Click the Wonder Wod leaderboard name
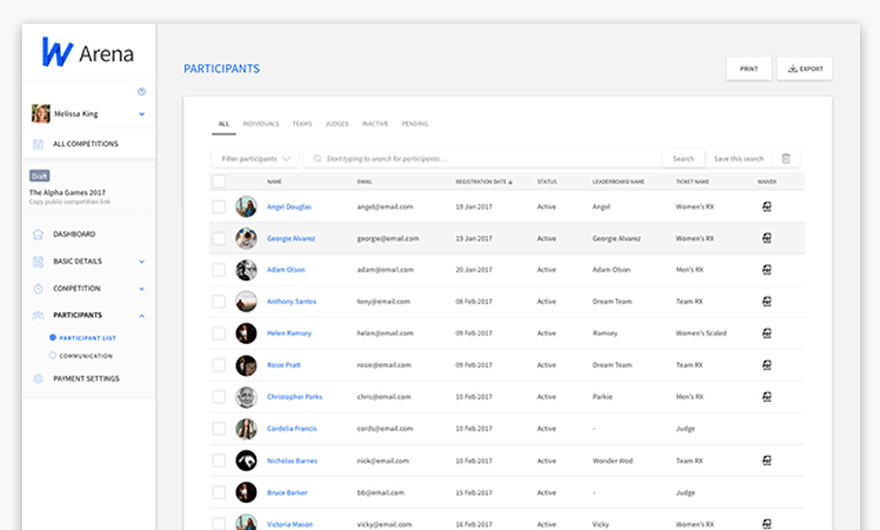Viewport: 880px width, 530px height. (612, 461)
